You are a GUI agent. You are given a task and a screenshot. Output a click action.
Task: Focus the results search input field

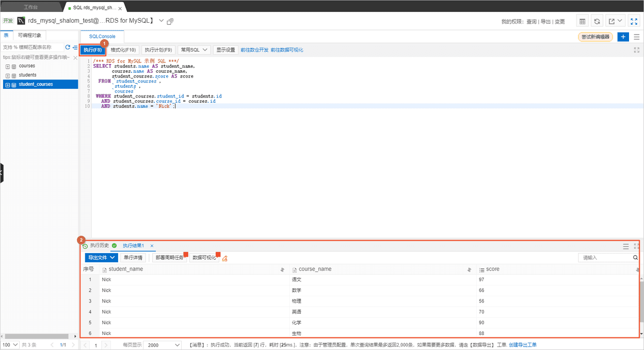pos(605,257)
